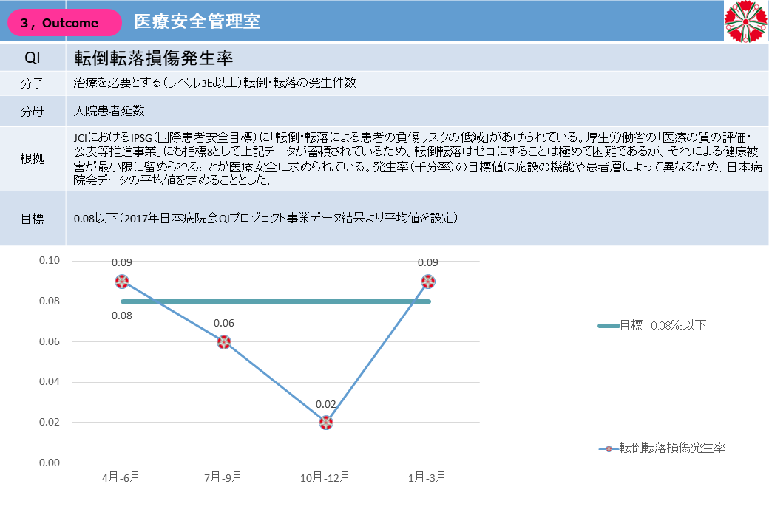Click the 医療安全管理室 header title
Screen dimensions: 769x532
pyautogui.click(x=197, y=22)
